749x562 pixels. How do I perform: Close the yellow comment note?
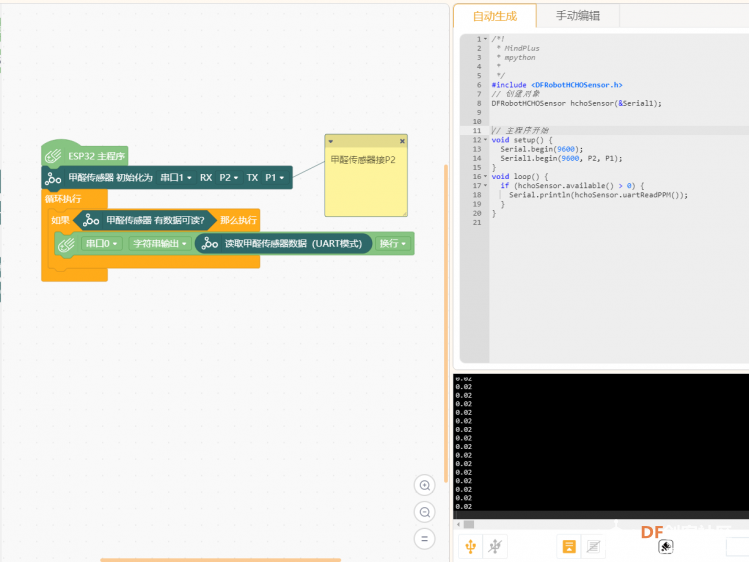[x=402, y=141]
